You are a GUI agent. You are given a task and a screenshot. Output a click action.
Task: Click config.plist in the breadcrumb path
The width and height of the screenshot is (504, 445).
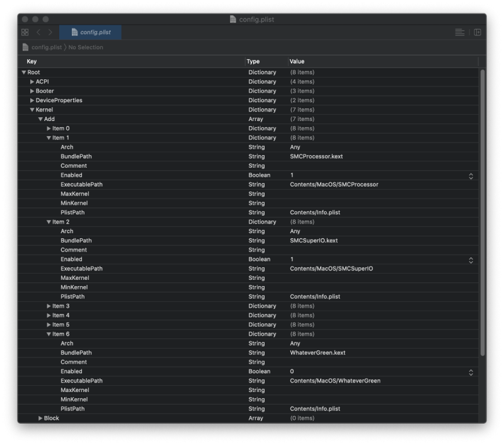pyautogui.click(x=47, y=47)
